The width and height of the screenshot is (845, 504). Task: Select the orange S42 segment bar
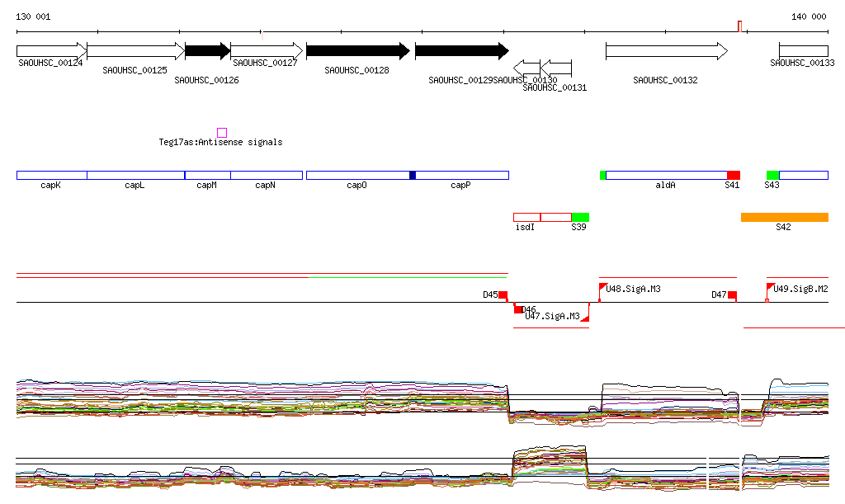tap(785, 217)
